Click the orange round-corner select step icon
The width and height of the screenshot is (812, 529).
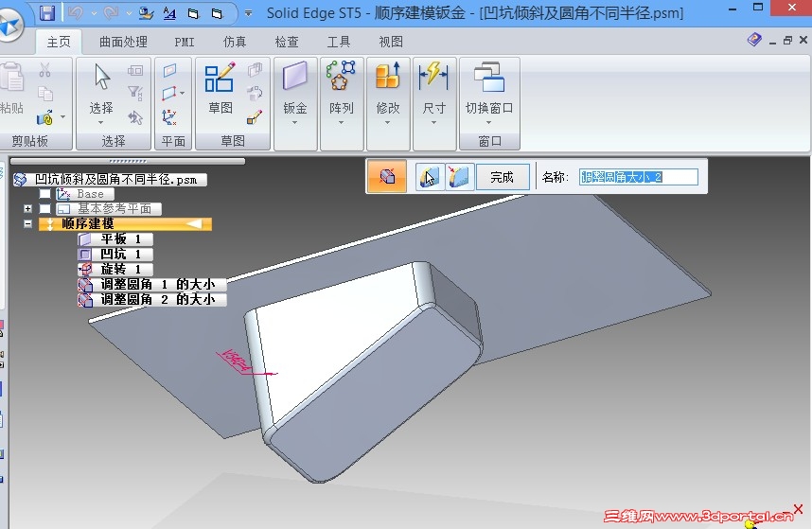[387, 177]
